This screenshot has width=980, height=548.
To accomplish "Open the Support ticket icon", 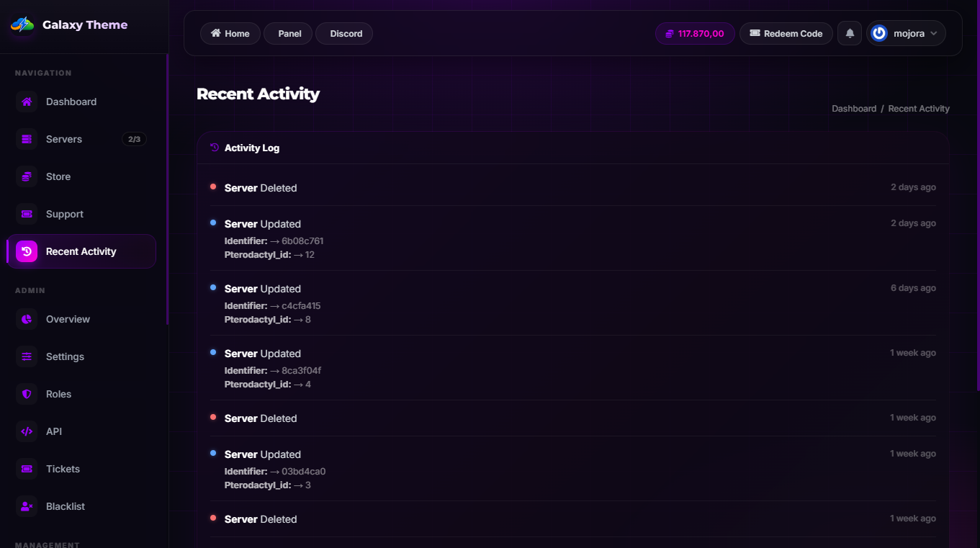I will [x=27, y=214].
